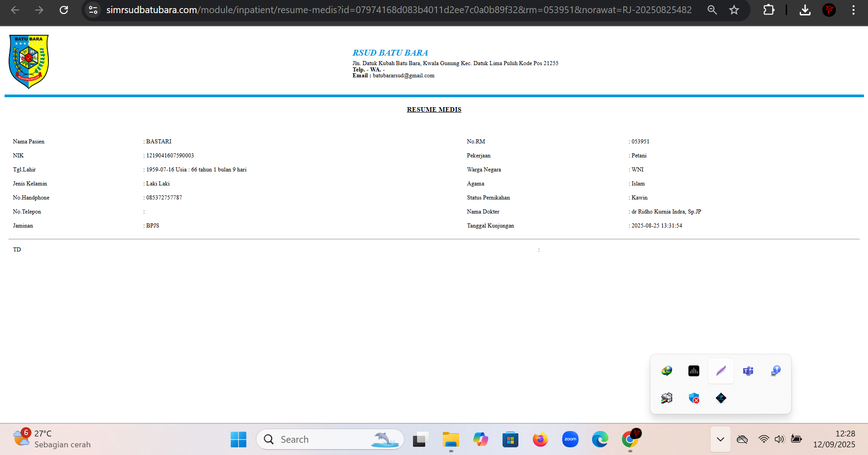Launch Firefox from the taskbar
Screen dimensions: 868x455
pyautogui.click(x=540, y=439)
